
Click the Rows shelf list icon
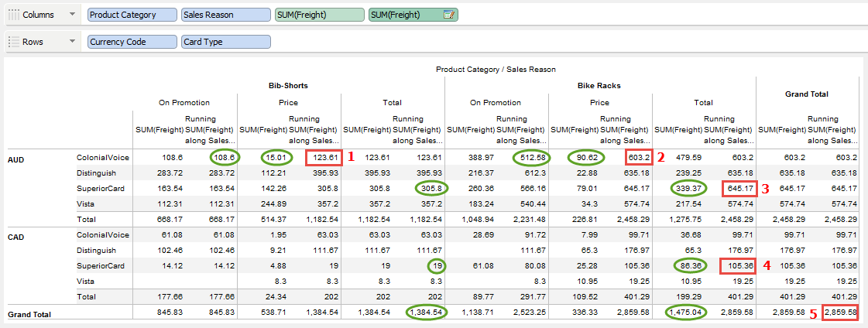(x=14, y=42)
